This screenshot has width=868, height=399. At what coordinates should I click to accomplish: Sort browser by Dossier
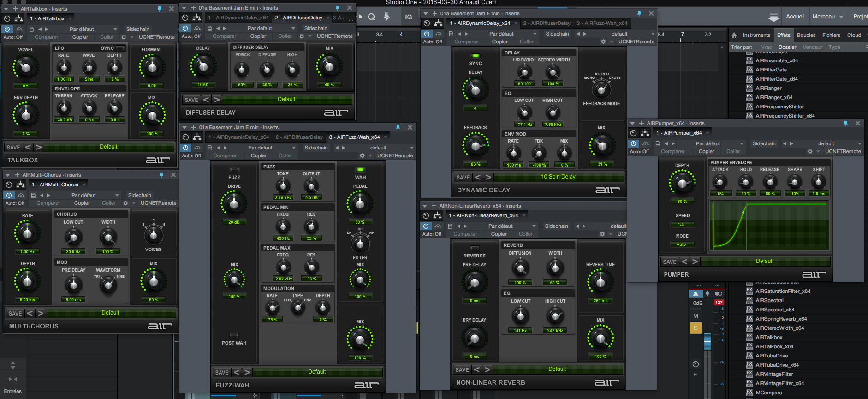tap(787, 47)
